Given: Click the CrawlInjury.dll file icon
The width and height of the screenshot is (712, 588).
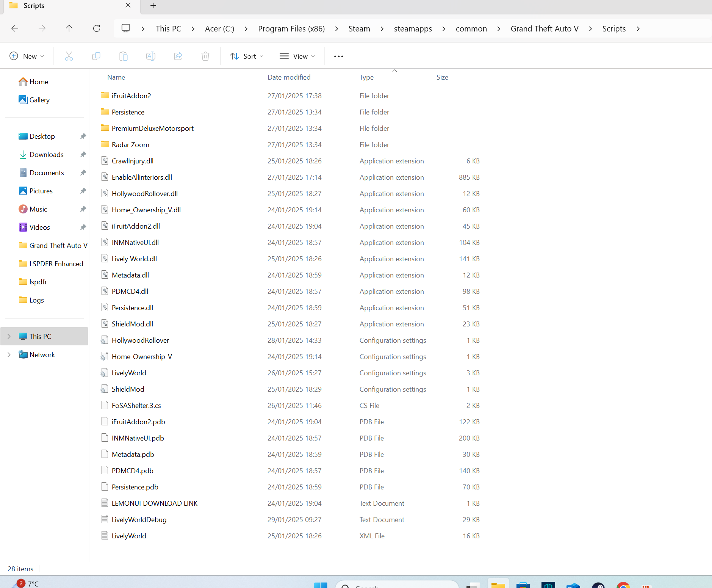Looking at the screenshot, I should point(105,161).
